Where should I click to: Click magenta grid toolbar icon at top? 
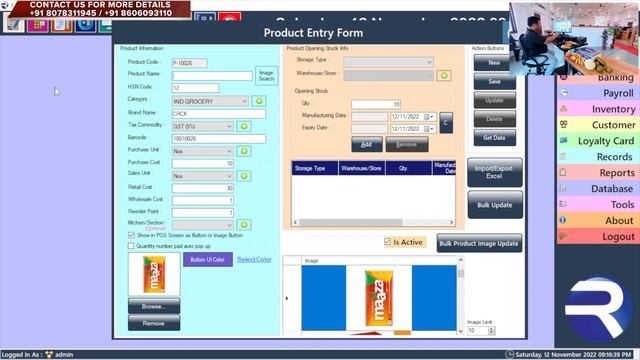[38, 25]
